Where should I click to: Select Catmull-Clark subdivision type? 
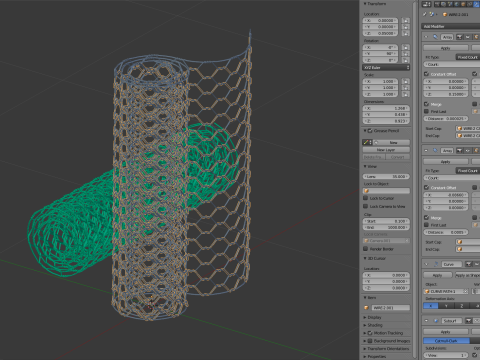pyautogui.click(x=446, y=341)
